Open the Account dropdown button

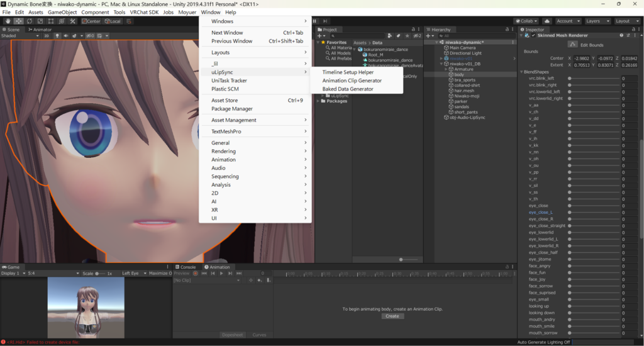pyautogui.click(x=568, y=21)
